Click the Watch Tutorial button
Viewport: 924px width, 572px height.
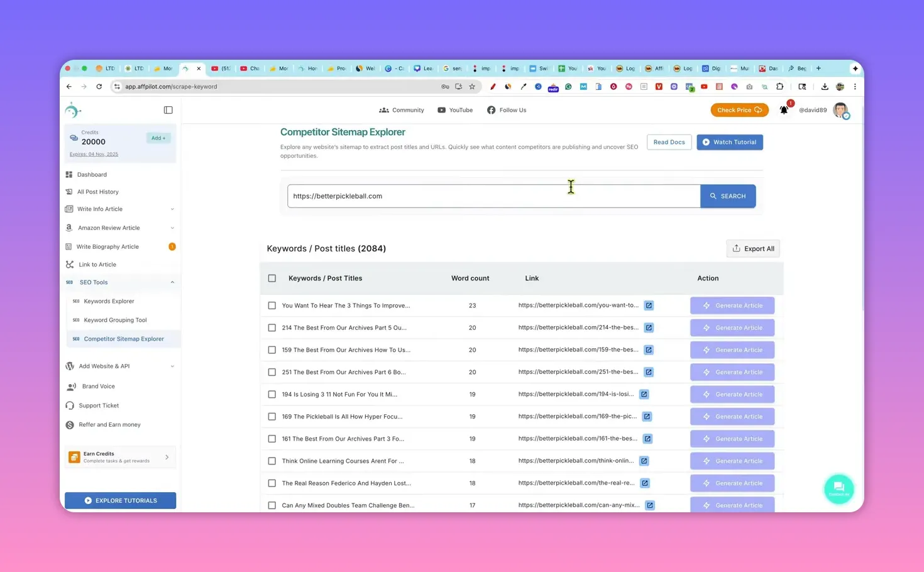(729, 142)
